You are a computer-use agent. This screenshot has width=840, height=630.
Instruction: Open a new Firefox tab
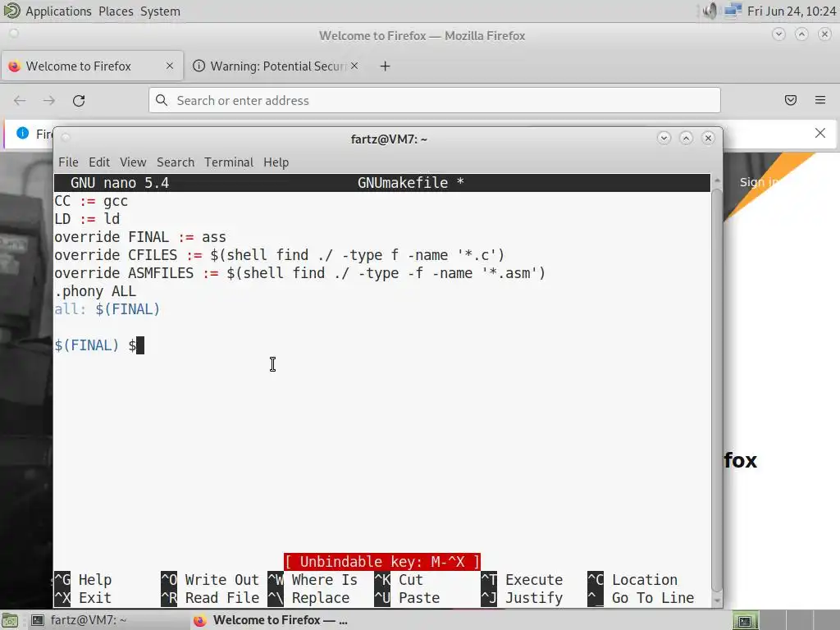[x=385, y=66]
